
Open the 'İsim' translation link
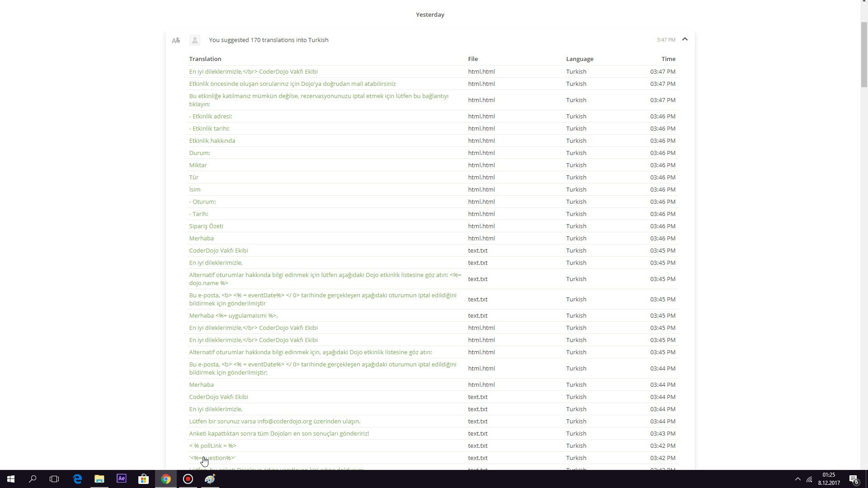point(194,190)
